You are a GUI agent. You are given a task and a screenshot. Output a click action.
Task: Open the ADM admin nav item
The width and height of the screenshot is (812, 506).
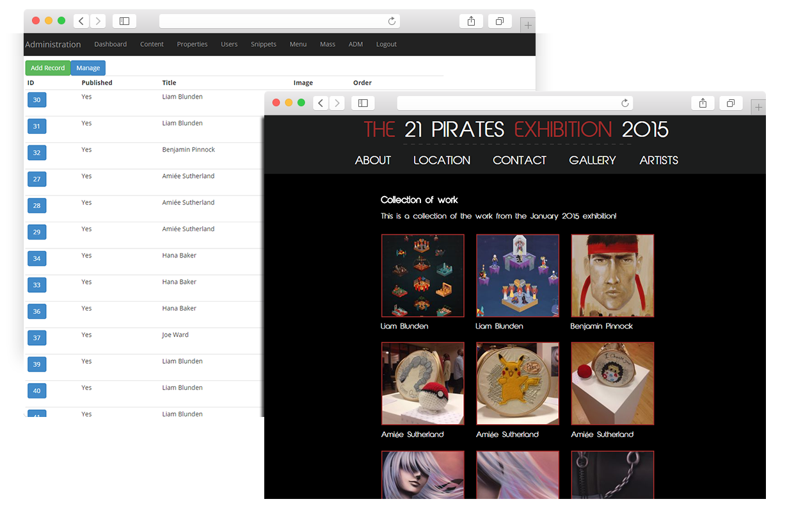click(x=356, y=44)
